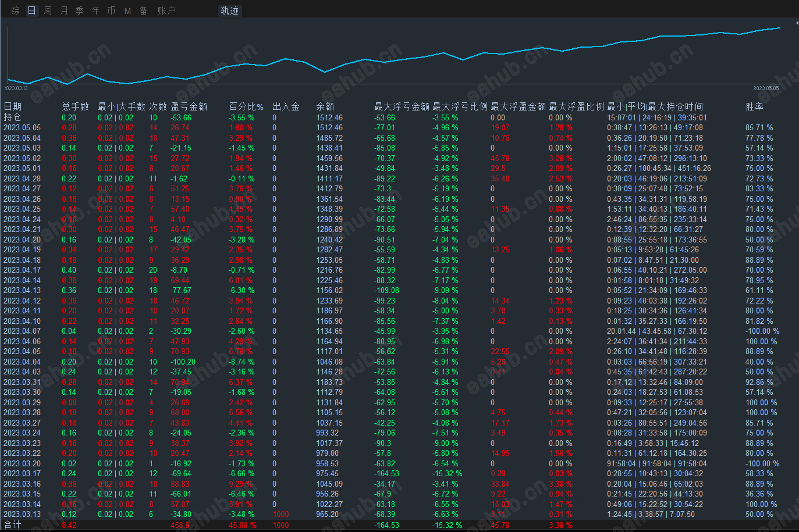Click the M tab
Screen dimensions: 799x532
[x=127, y=10]
